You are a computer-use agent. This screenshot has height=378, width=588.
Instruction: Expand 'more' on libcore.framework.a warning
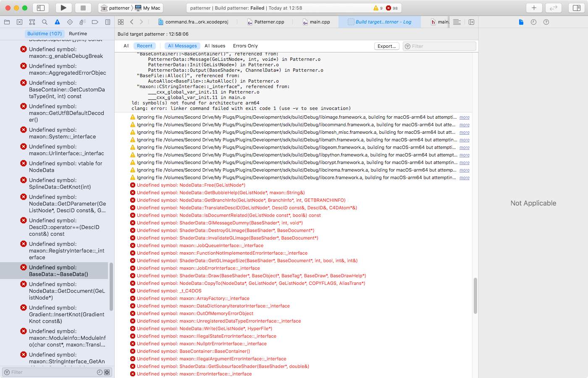[464, 178]
